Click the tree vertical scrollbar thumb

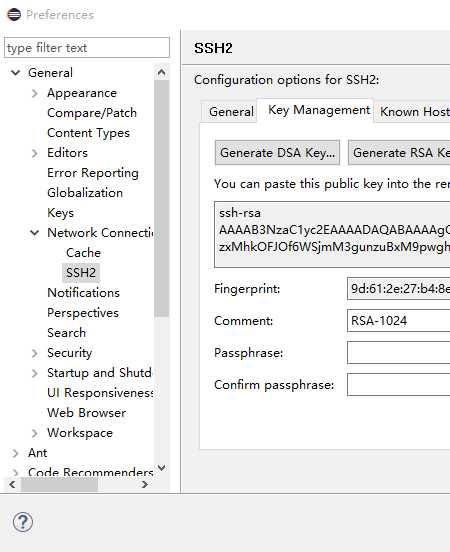[x=162, y=199]
